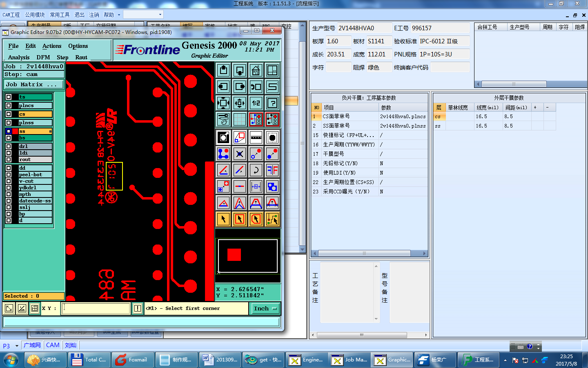The width and height of the screenshot is (588, 368).
Task: Click the exclamation mark icon beside XY field
Action: (138, 308)
